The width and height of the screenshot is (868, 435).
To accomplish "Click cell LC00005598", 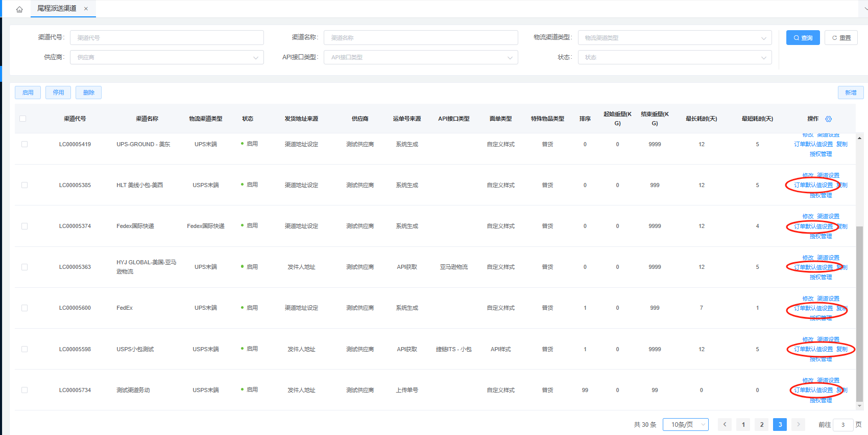I will (75, 349).
